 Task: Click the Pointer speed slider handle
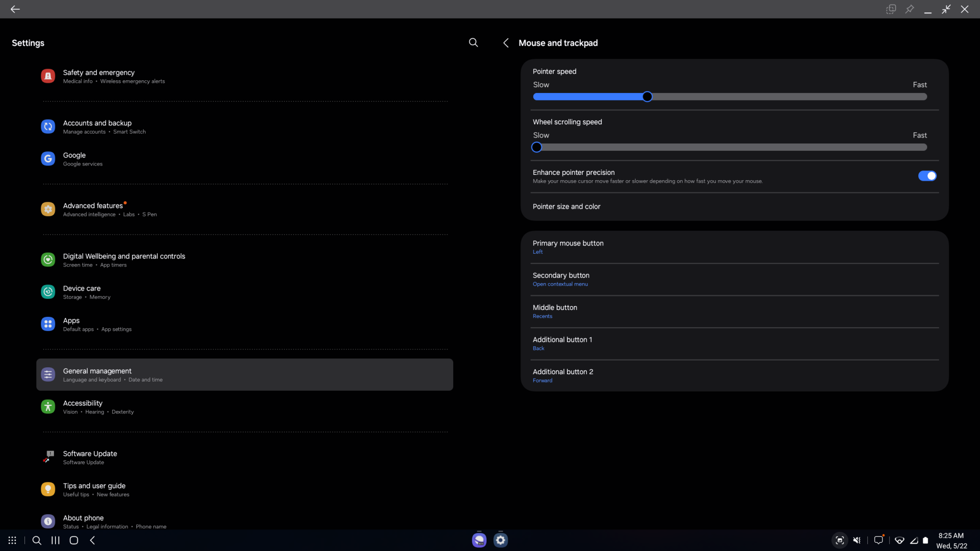pos(647,97)
